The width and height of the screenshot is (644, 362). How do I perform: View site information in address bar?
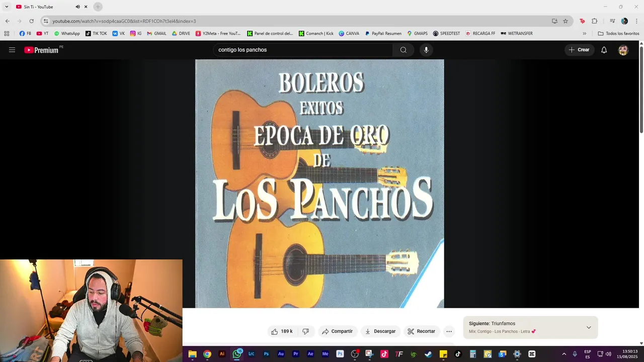point(46,21)
